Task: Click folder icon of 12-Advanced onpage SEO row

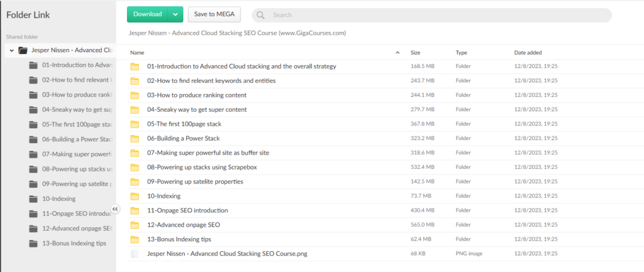Action: click(135, 225)
